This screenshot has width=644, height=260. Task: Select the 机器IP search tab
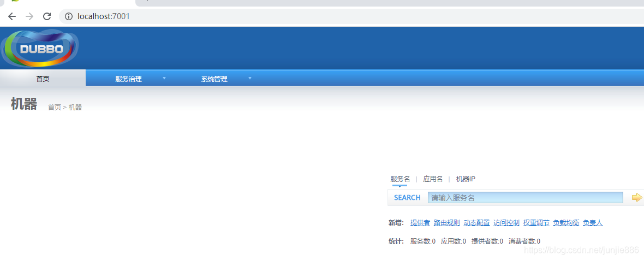[466, 179]
